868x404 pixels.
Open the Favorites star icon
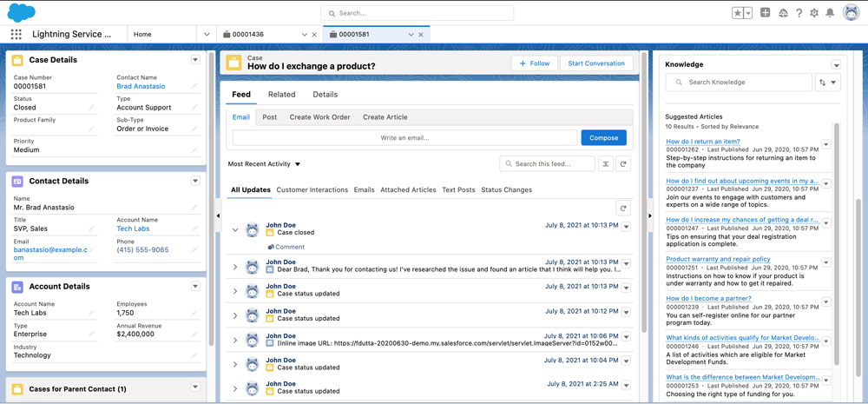pyautogui.click(x=738, y=13)
